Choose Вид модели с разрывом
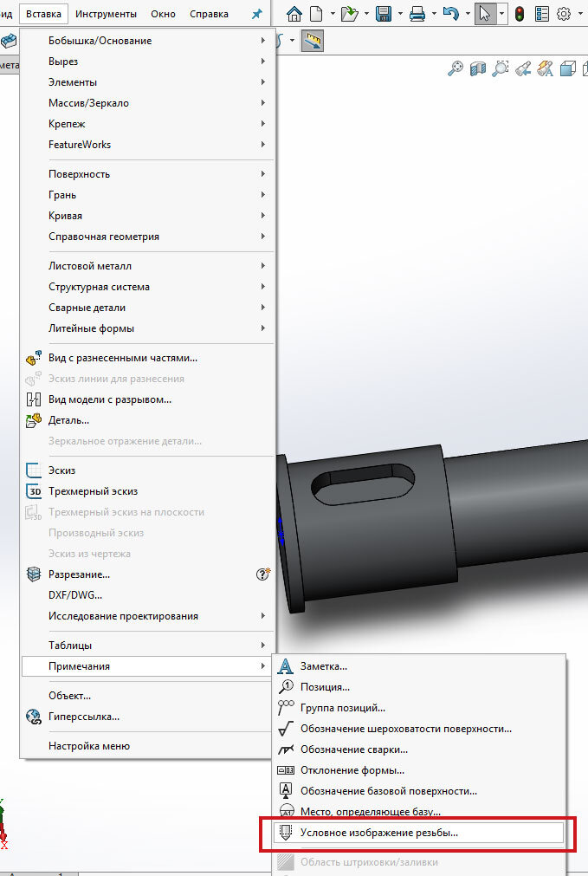The height and width of the screenshot is (876, 588). [147, 399]
